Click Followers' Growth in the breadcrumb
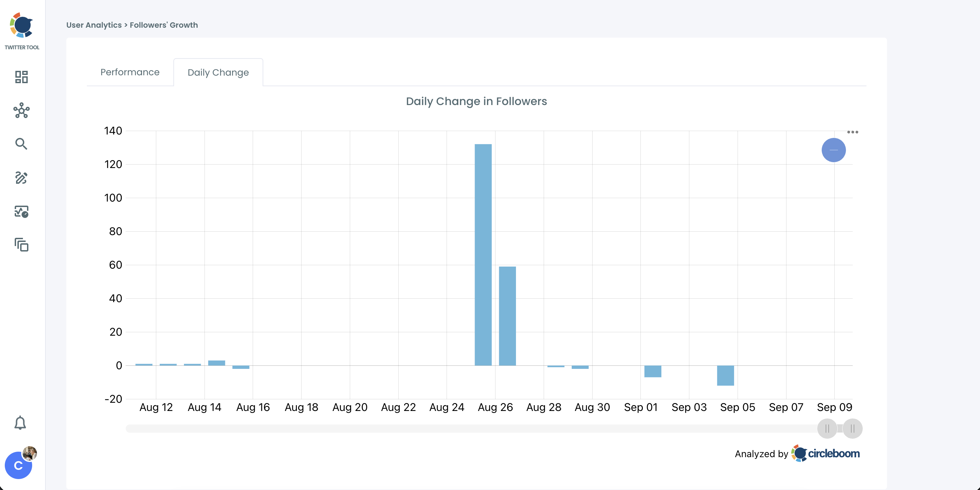The height and width of the screenshot is (490, 980). pyautogui.click(x=163, y=25)
